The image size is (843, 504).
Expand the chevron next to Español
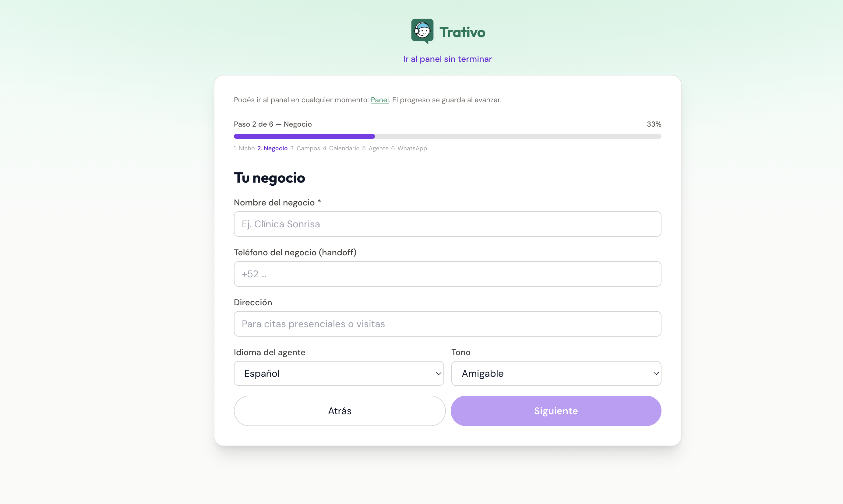(438, 373)
